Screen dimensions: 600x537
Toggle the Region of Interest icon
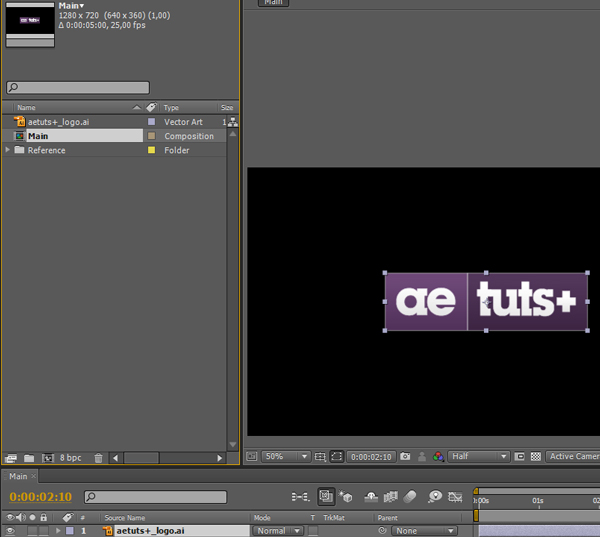click(x=519, y=456)
